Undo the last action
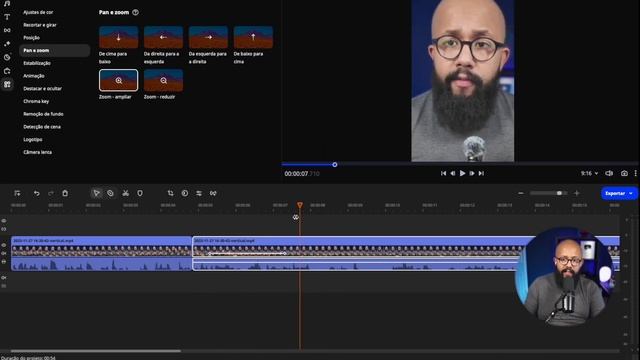This screenshot has width=640, height=360. pyautogui.click(x=37, y=193)
